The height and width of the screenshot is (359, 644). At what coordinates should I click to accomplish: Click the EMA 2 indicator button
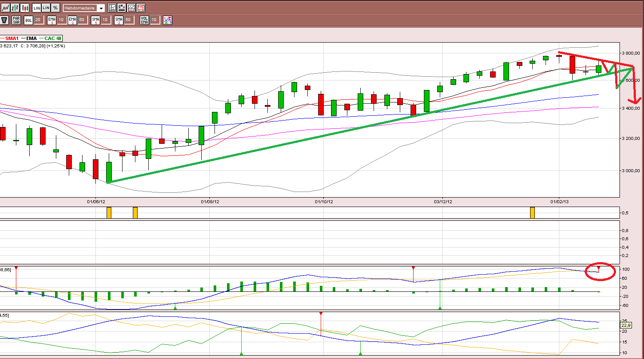click(x=72, y=20)
